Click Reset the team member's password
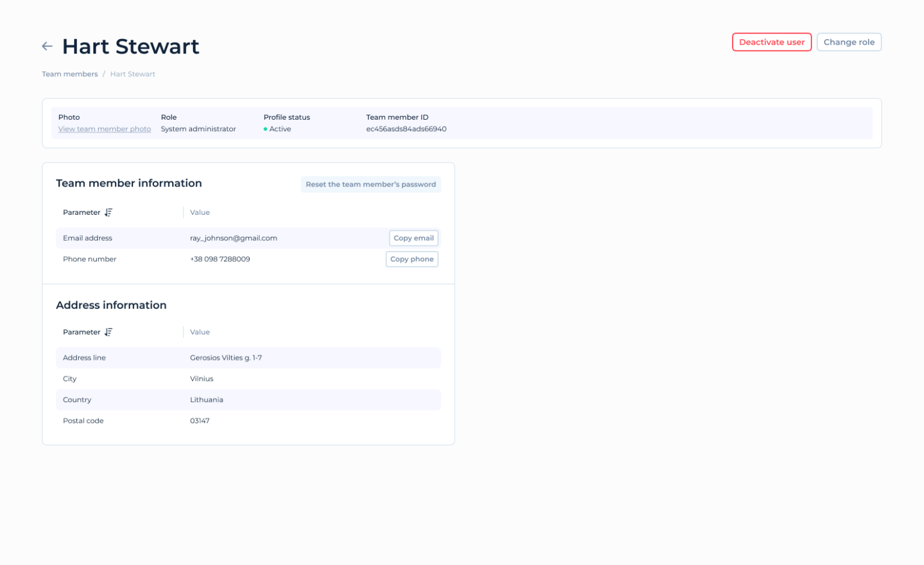This screenshot has width=924, height=565. coord(371,184)
